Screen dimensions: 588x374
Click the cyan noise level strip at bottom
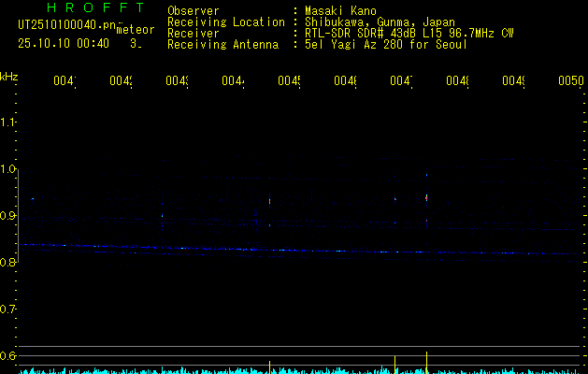187,371
